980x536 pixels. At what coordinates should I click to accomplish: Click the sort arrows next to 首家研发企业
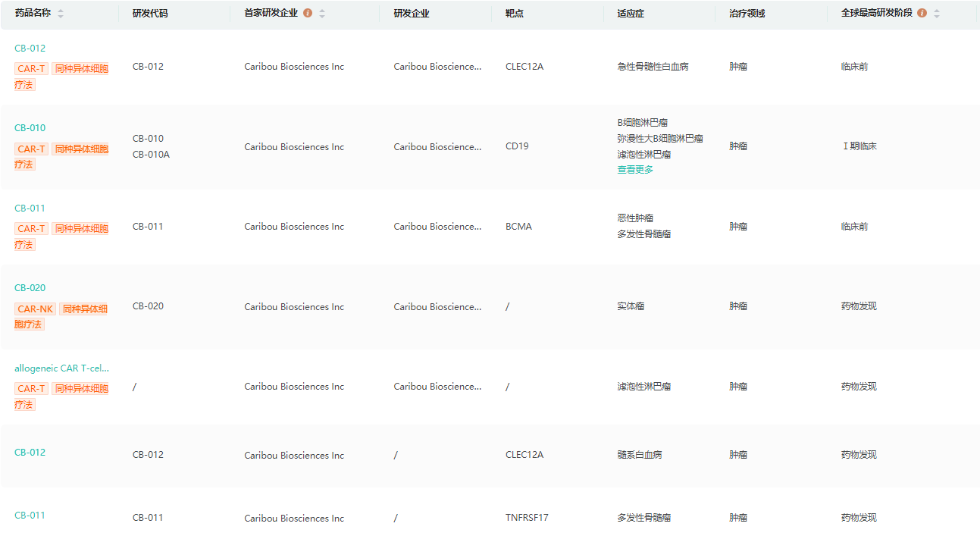coord(322,14)
